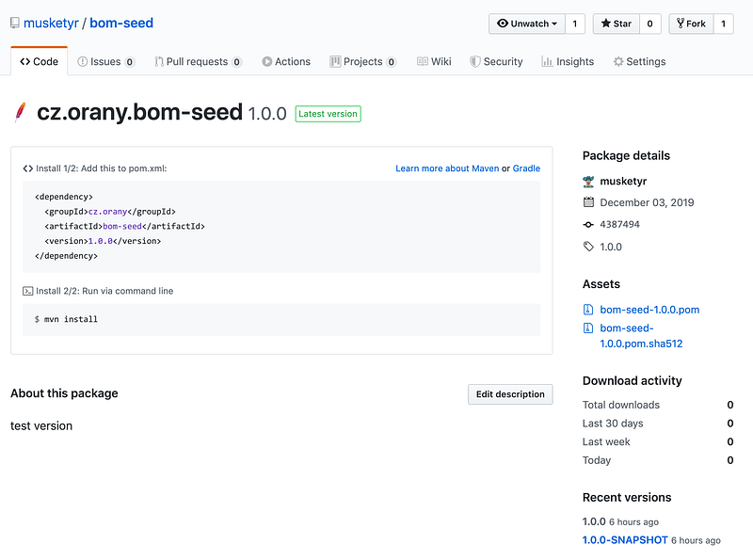Click the test version description text
The height and width of the screenshot is (560, 753).
(41, 426)
